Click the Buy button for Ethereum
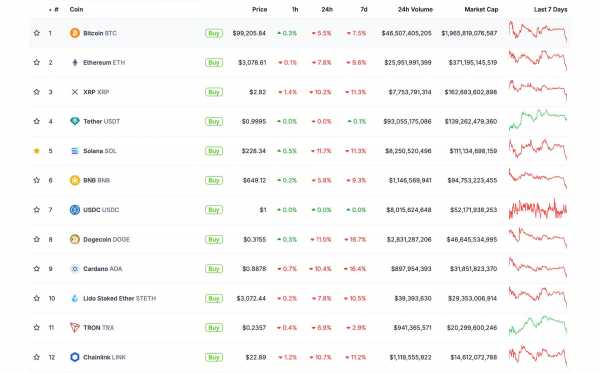The width and height of the screenshot is (600, 373). point(214,62)
